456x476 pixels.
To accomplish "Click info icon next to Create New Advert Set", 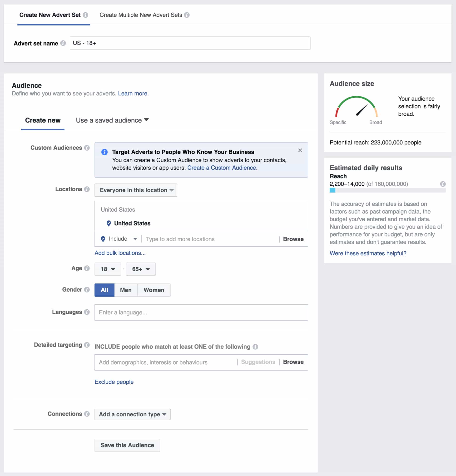I will [85, 15].
